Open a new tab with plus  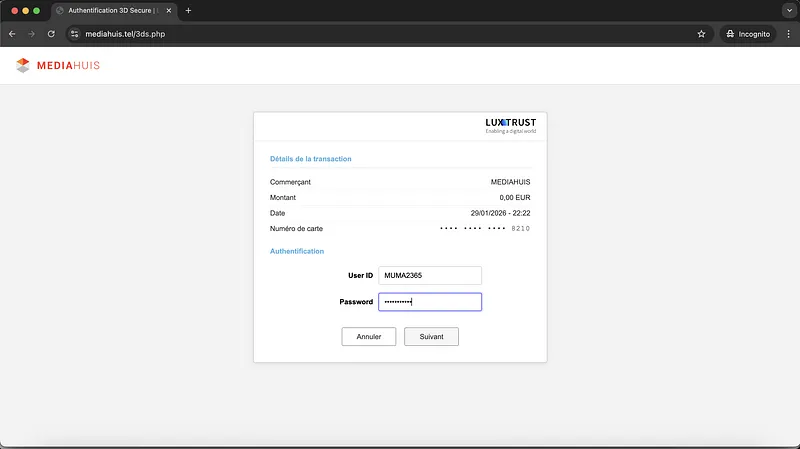(x=188, y=10)
